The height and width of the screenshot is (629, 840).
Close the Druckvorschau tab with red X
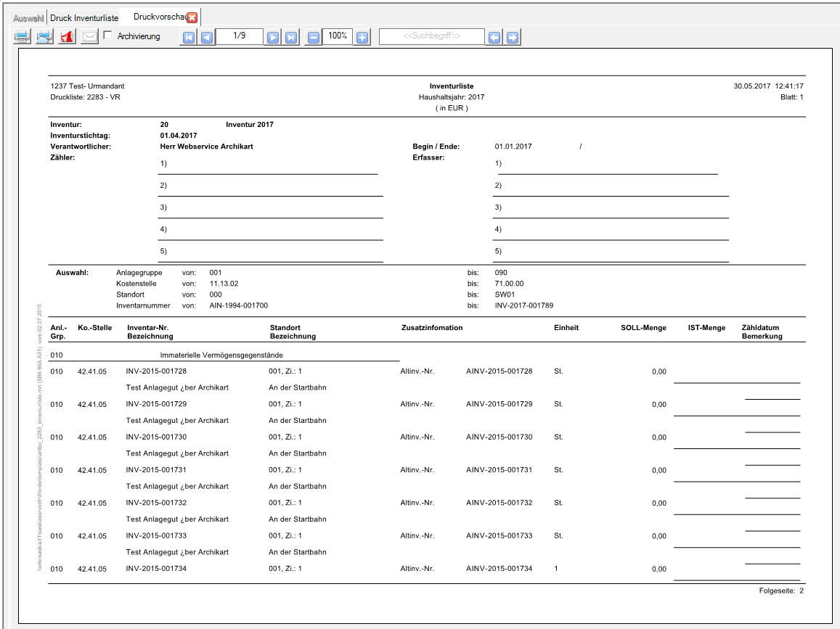[x=192, y=17]
